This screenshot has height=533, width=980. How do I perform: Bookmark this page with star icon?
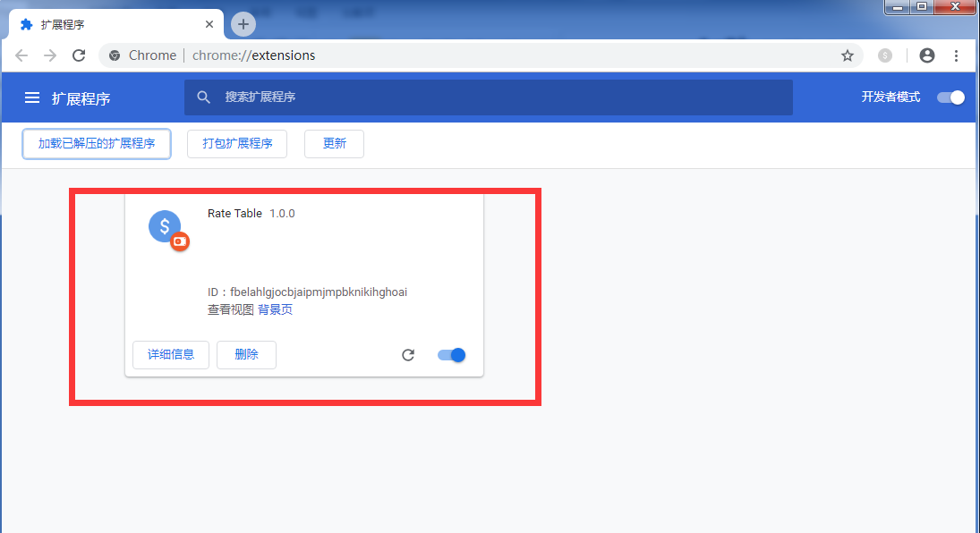[x=848, y=55]
